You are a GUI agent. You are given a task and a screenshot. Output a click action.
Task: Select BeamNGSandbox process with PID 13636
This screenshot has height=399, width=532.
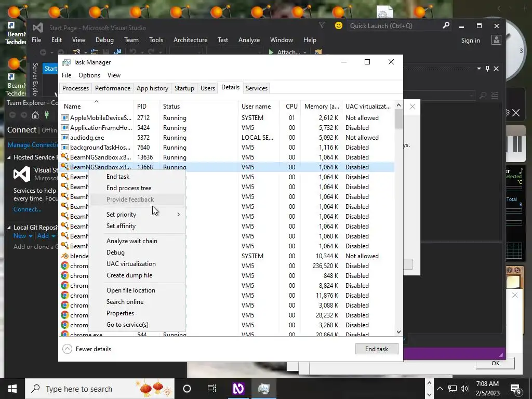(x=227, y=157)
